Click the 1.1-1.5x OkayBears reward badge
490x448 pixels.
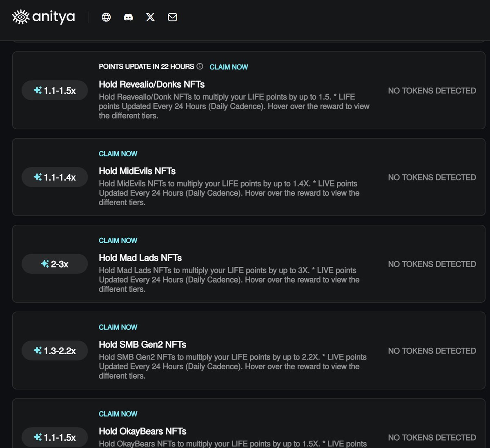(x=55, y=437)
